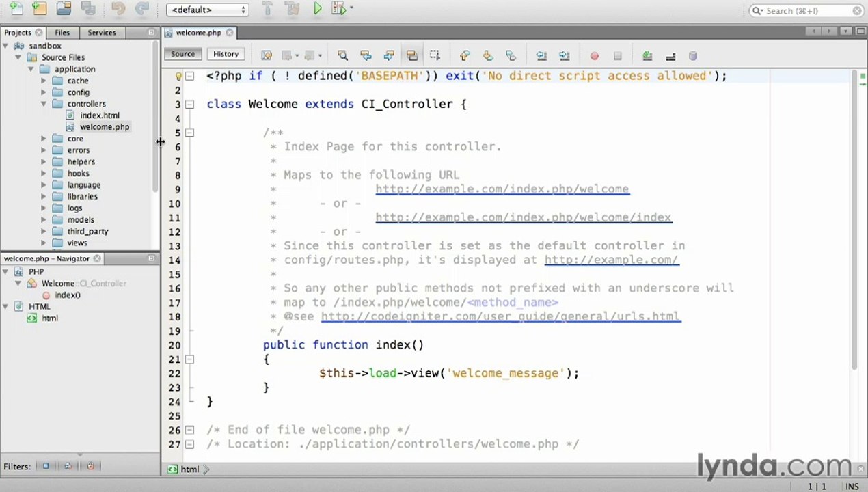This screenshot has width=868, height=492.
Task: Switch editor to Source view
Action: [182, 54]
